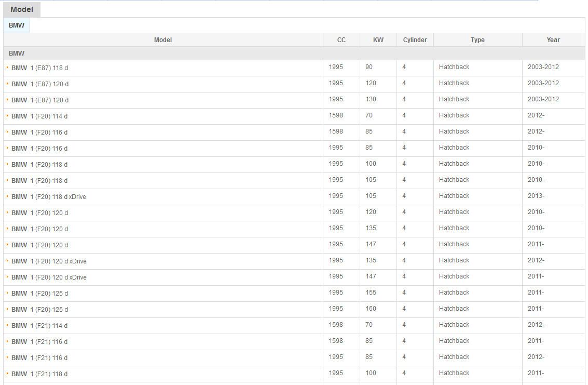588x385 pixels.
Task: Expand arrow for BMW 1 (E87) 120 d 130 KW
Action: [7, 100]
